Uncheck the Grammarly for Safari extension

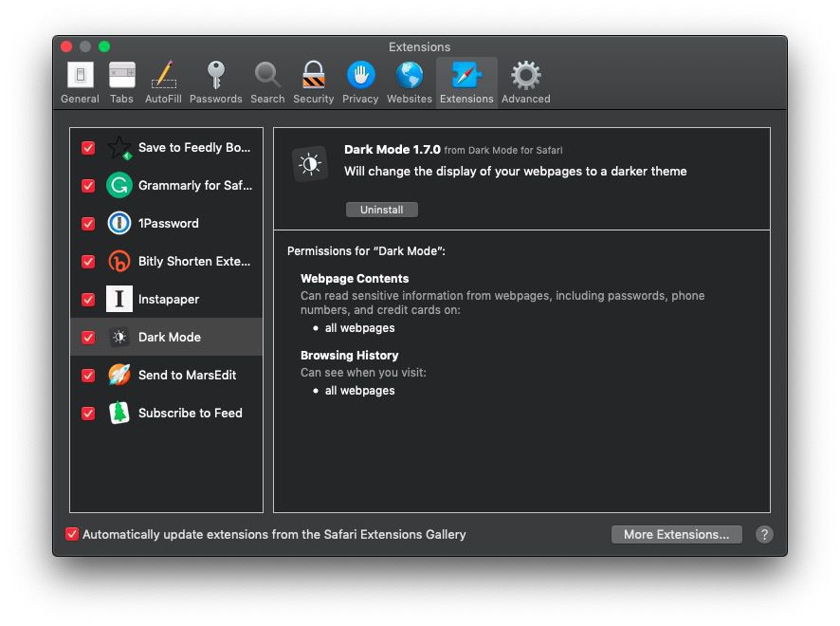[88, 186]
